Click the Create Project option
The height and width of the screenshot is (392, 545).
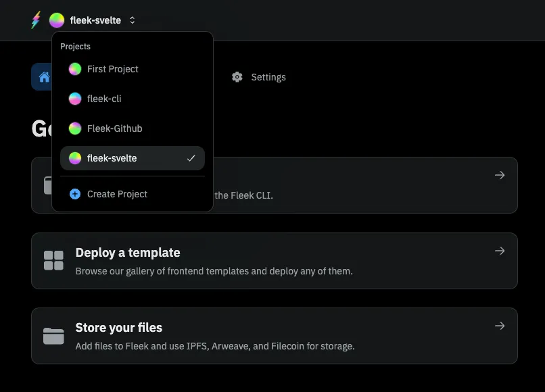point(117,194)
